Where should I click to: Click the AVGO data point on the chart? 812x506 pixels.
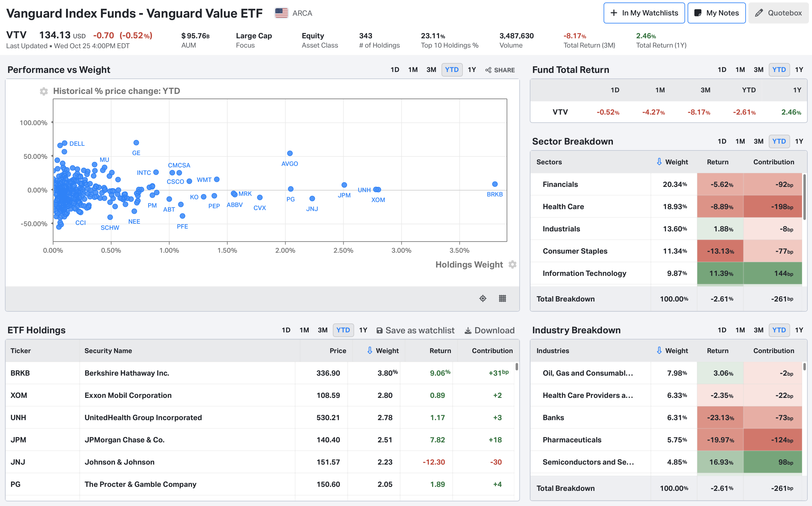click(290, 153)
